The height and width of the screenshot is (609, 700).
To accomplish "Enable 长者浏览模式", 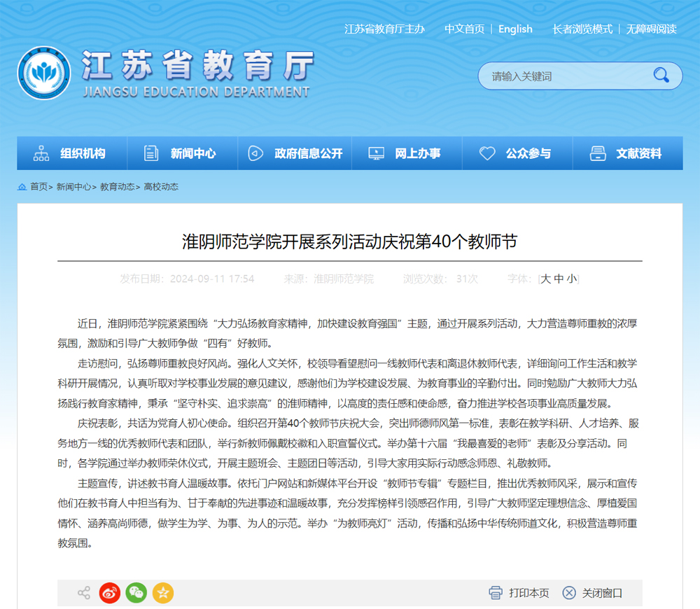I will [x=582, y=29].
